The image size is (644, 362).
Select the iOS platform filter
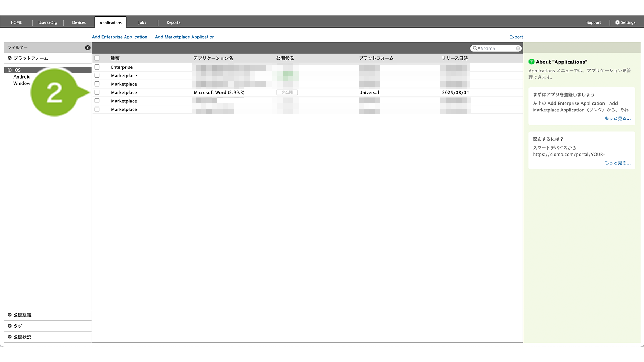[x=17, y=70]
